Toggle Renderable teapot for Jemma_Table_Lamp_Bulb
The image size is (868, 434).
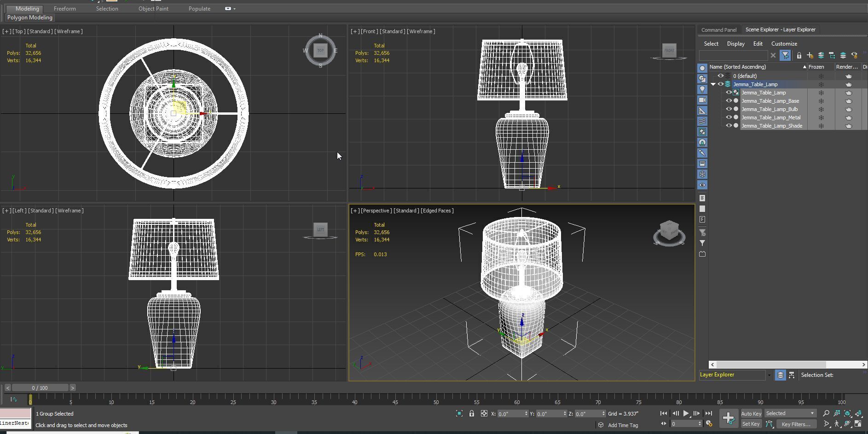point(849,109)
